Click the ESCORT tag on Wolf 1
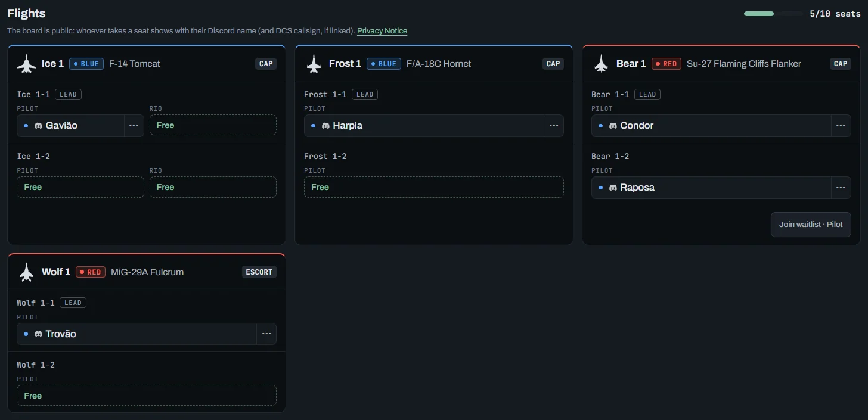868x420 pixels. pyautogui.click(x=259, y=272)
